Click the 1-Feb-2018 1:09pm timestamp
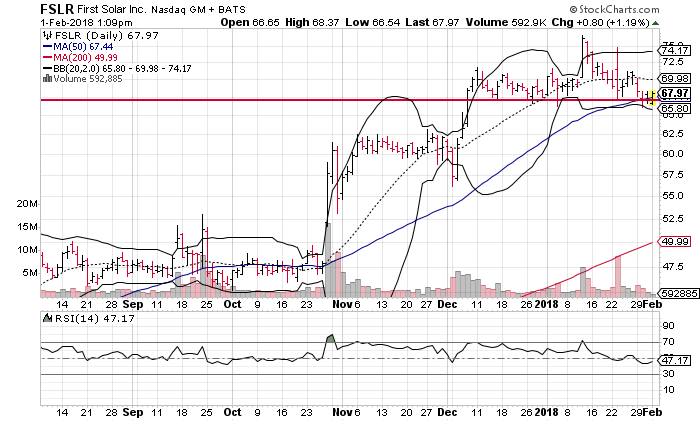The height and width of the screenshot is (421, 700). pyautogui.click(x=86, y=22)
